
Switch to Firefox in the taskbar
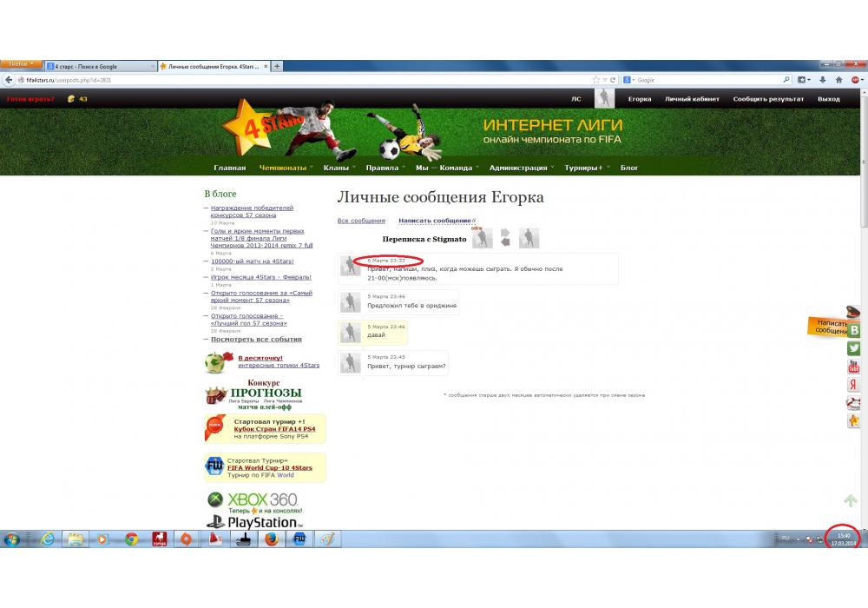(x=271, y=539)
